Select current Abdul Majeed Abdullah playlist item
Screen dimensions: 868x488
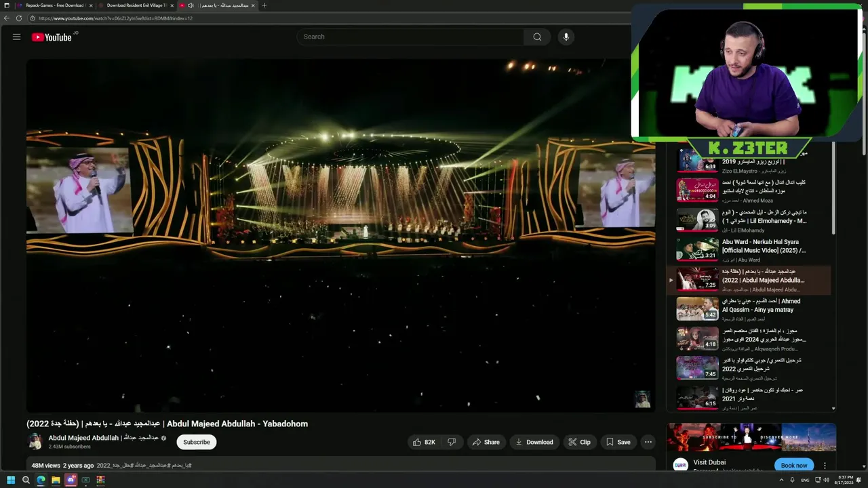click(x=749, y=280)
